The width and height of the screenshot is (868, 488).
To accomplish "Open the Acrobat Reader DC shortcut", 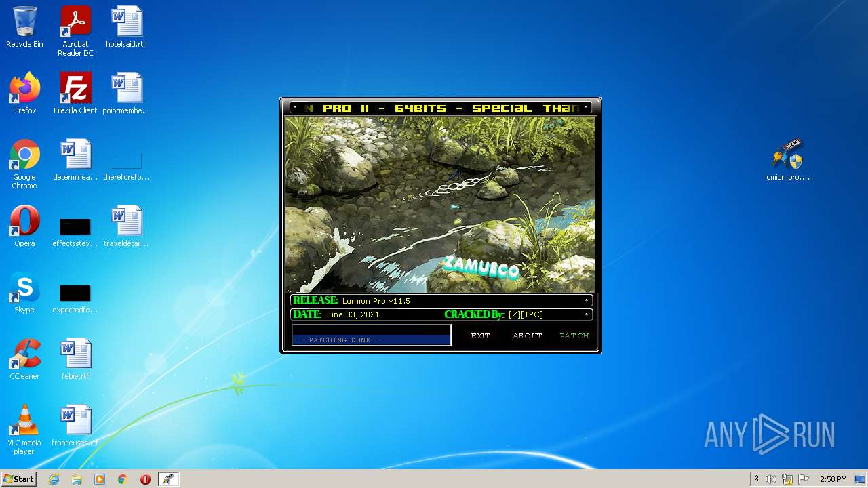I will (x=75, y=31).
